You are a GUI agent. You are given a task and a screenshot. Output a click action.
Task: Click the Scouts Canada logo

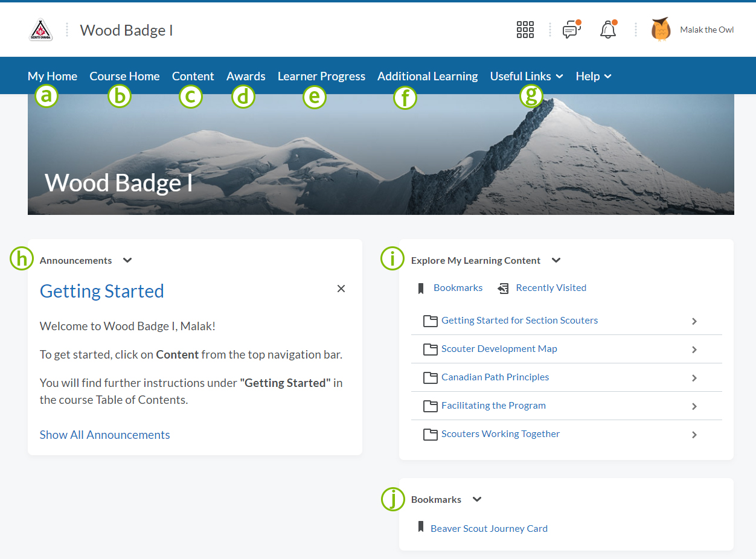click(41, 30)
